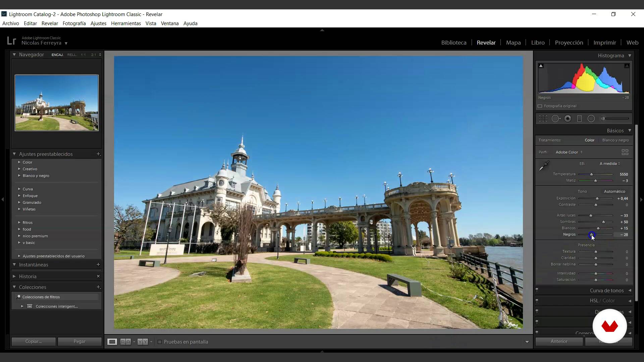Switch to the Biblioteca module

click(x=454, y=43)
